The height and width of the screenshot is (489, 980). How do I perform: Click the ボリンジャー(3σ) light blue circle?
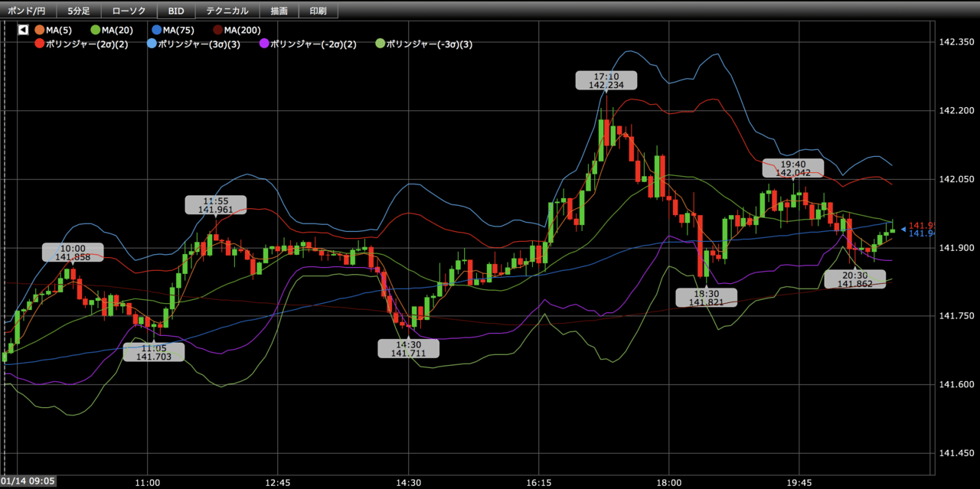pyautogui.click(x=152, y=44)
